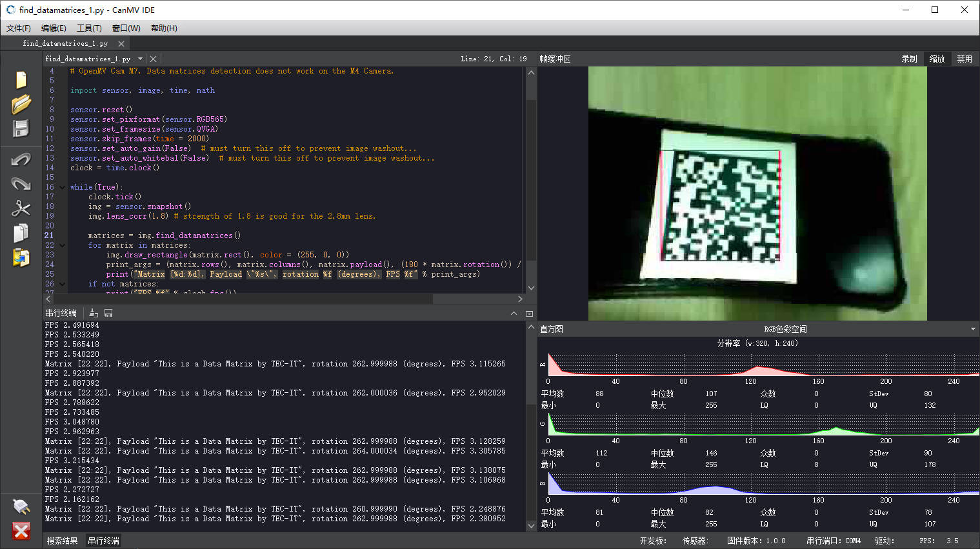Click the 串行终端 panel header label
Viewport: 980px width, 549px height.
point(61,313)
